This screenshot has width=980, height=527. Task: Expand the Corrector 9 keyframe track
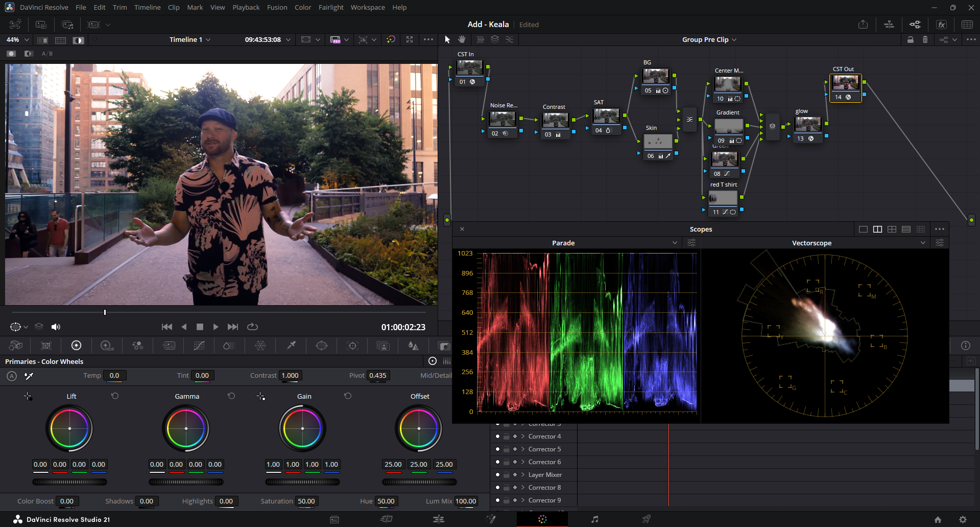pyautogui.click(x=523, y=500)
